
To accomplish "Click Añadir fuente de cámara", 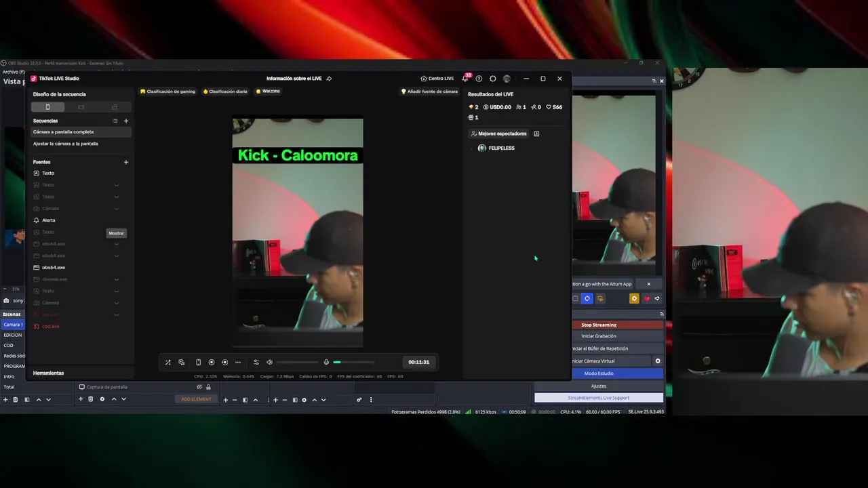I will 429,91.
